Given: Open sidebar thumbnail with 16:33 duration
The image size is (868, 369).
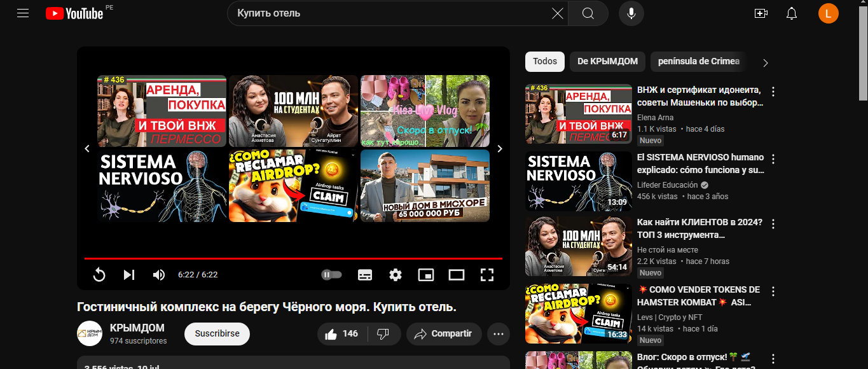Looking at the screenshot, I should point(579,314).
